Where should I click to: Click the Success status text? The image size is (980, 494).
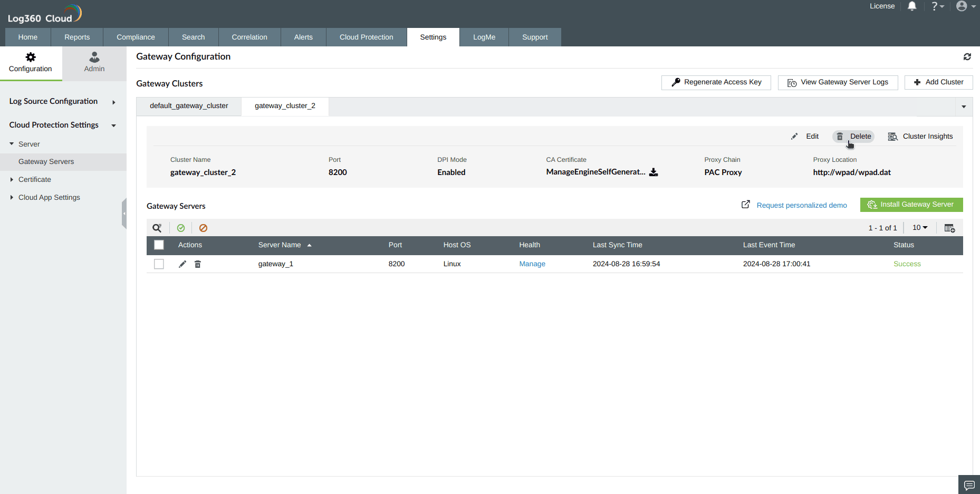907,264
